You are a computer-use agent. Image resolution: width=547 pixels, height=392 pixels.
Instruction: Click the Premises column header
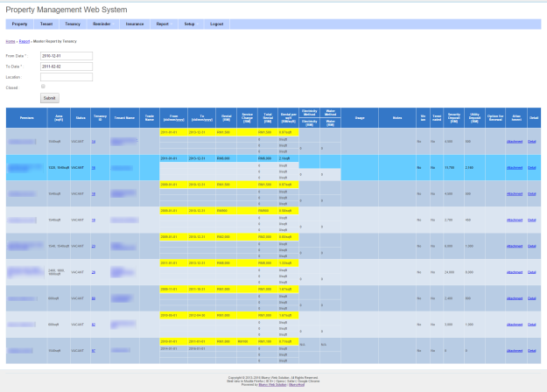pyautogui.click(x=26, y=117)
